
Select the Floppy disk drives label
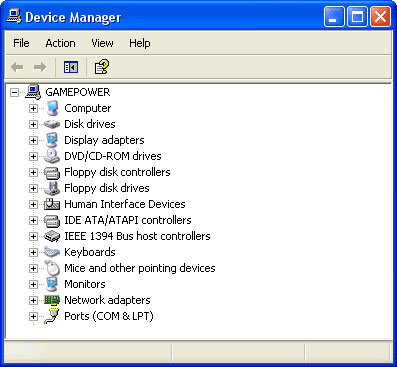click(107, 188)
